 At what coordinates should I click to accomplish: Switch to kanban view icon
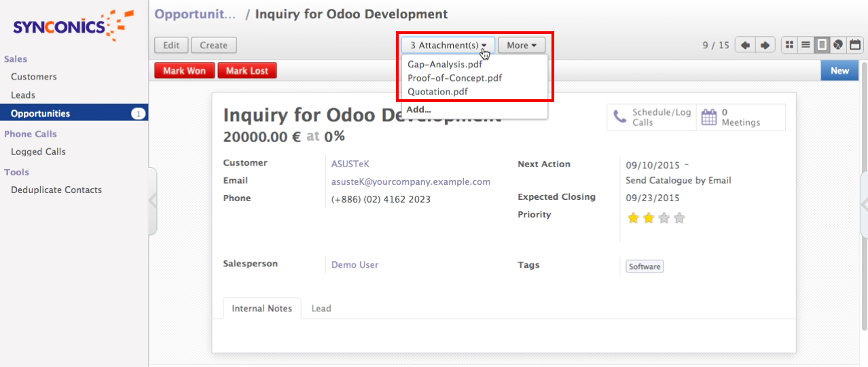click(789, 45)
